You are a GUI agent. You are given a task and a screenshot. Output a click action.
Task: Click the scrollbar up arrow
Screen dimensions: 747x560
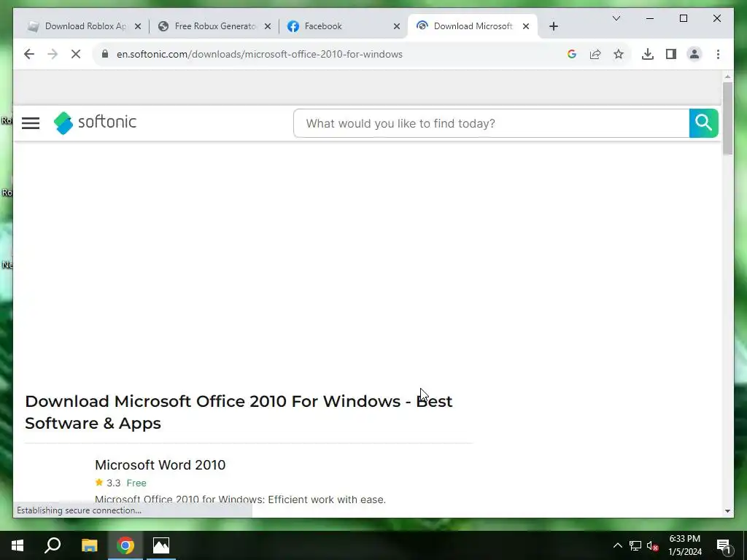(x=727, y=77)
